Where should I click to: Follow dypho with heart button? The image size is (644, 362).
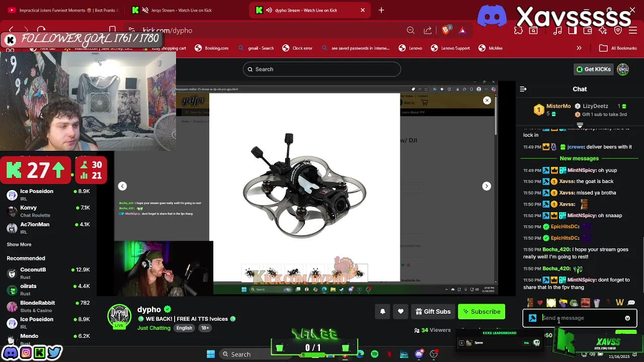(400, 312)
